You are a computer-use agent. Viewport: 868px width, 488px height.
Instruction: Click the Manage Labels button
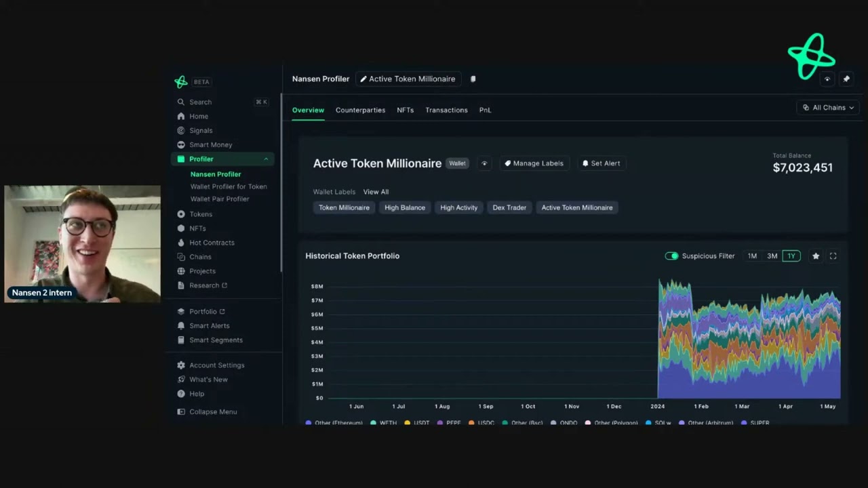[534, 163]
